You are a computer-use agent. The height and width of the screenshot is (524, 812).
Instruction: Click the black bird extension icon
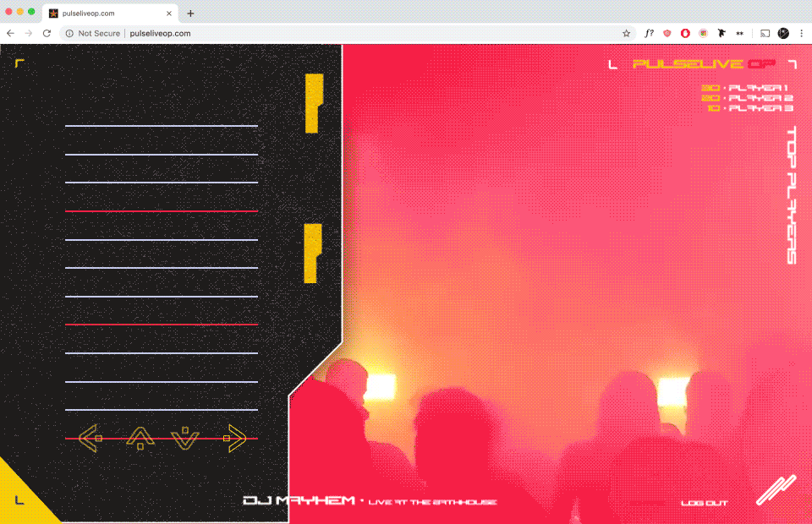point(721,33)
